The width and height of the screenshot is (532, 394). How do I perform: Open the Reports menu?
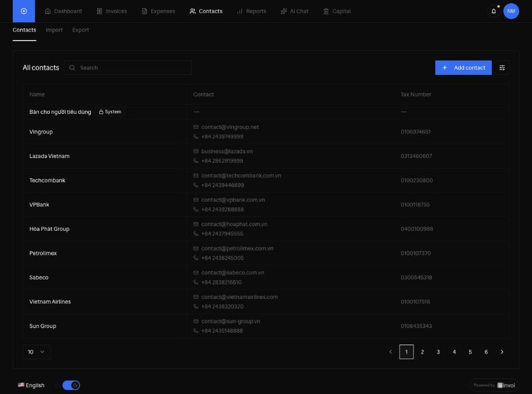tap(251, 11)
